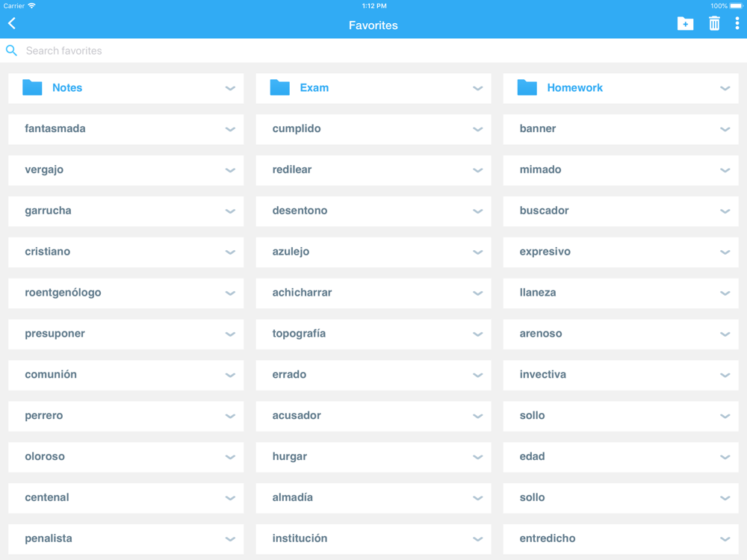Viewport: 747px width, 560px height.
Task: Expand the banner entry chevron
Action: (x=725, y=129)
